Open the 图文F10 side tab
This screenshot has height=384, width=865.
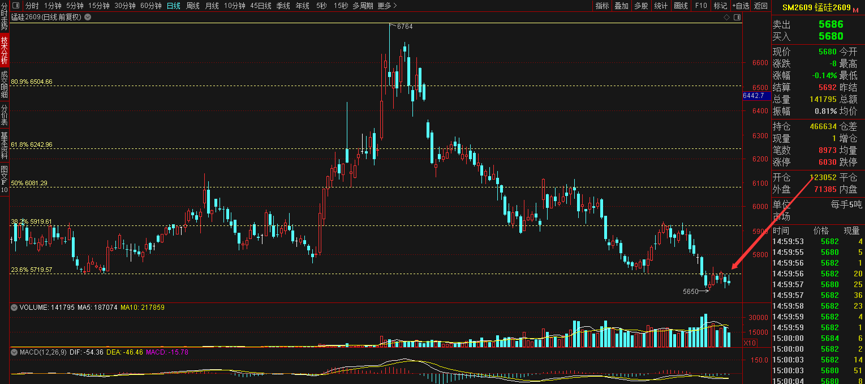[4, 179]
